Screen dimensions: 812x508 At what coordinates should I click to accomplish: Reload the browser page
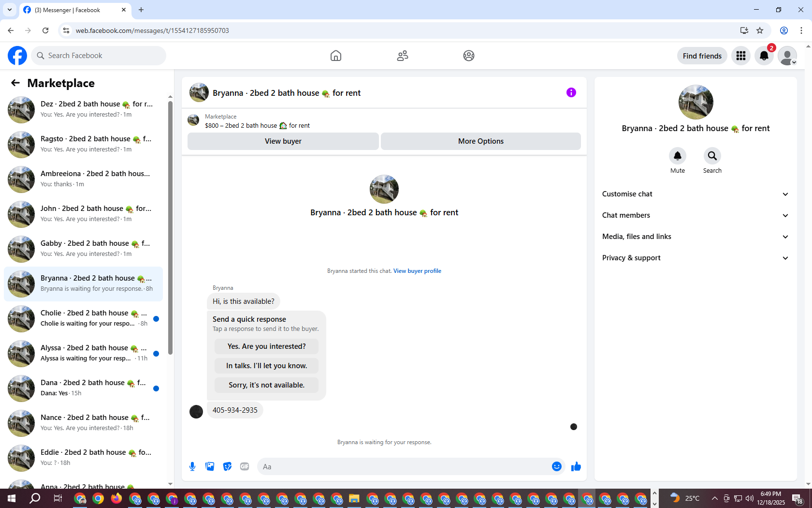(x=45, y=30)
